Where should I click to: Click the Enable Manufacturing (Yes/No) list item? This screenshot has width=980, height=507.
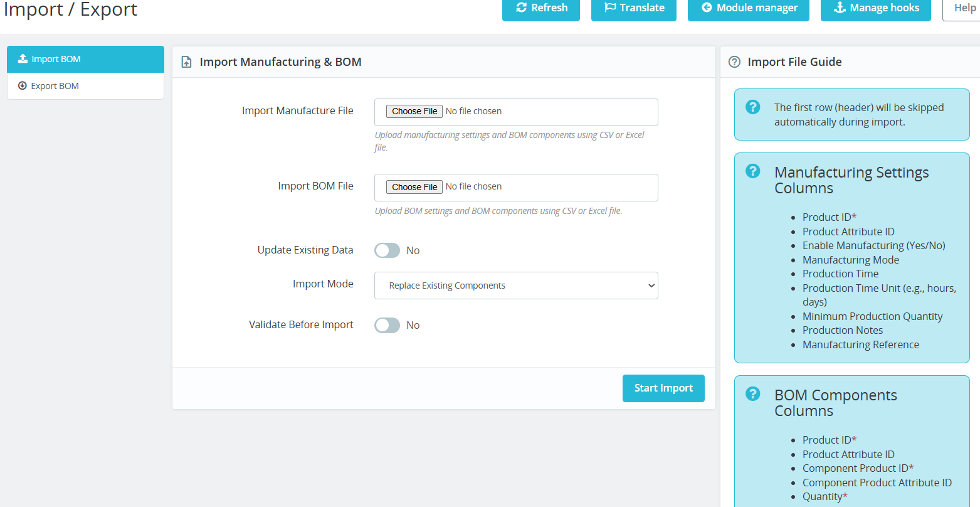(x=874, y=245)
